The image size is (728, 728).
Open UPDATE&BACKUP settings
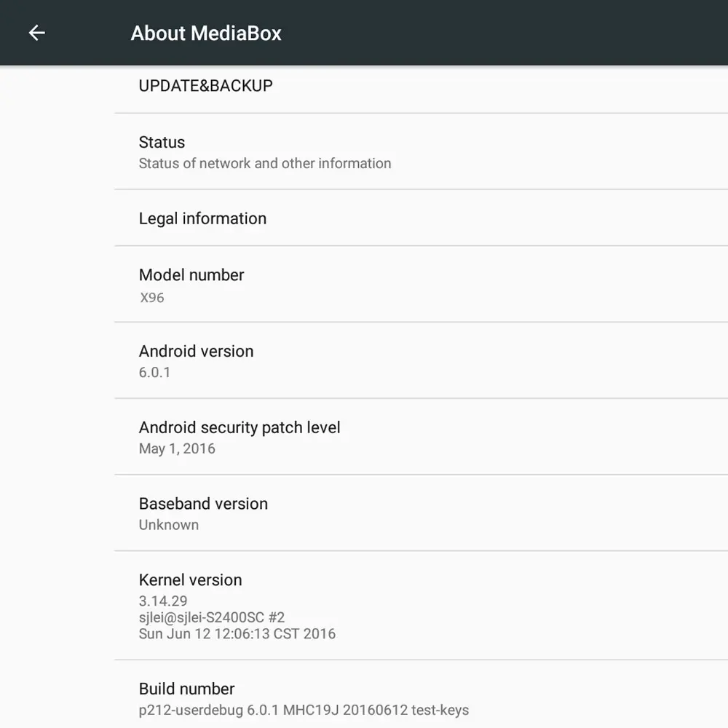[205, 86]
